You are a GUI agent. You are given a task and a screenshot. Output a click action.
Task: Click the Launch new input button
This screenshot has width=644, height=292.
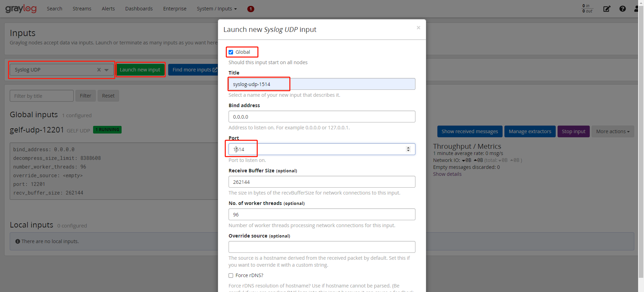click(140, 70)
